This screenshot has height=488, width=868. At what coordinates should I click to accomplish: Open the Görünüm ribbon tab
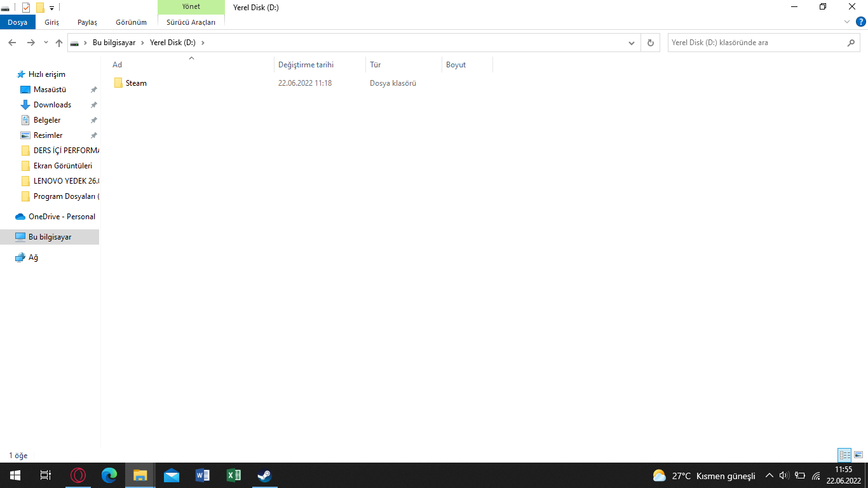pos(131,22)
